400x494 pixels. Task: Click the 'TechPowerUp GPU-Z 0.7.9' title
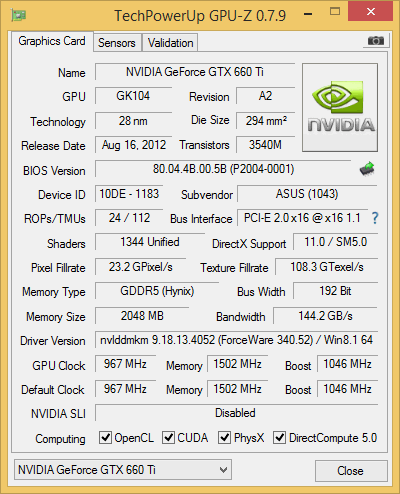click(200, 15)
